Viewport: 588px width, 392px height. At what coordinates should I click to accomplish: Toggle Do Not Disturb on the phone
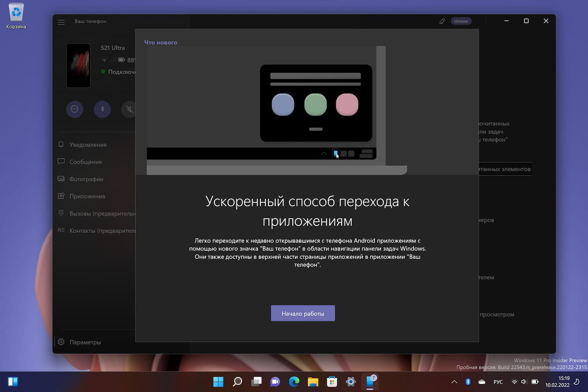74,109
